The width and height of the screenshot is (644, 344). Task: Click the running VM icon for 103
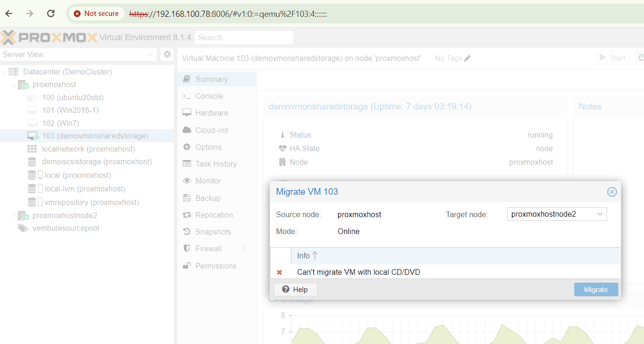click(x=33, y=136)
